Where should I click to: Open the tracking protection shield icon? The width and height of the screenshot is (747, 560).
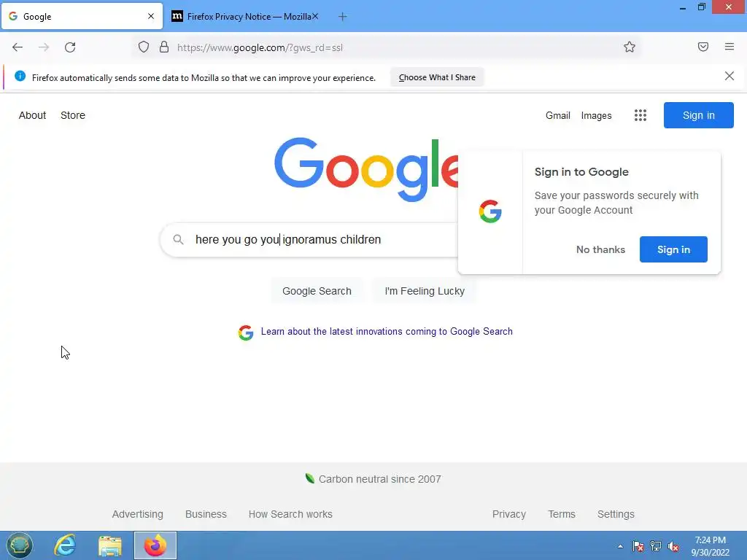144,47
